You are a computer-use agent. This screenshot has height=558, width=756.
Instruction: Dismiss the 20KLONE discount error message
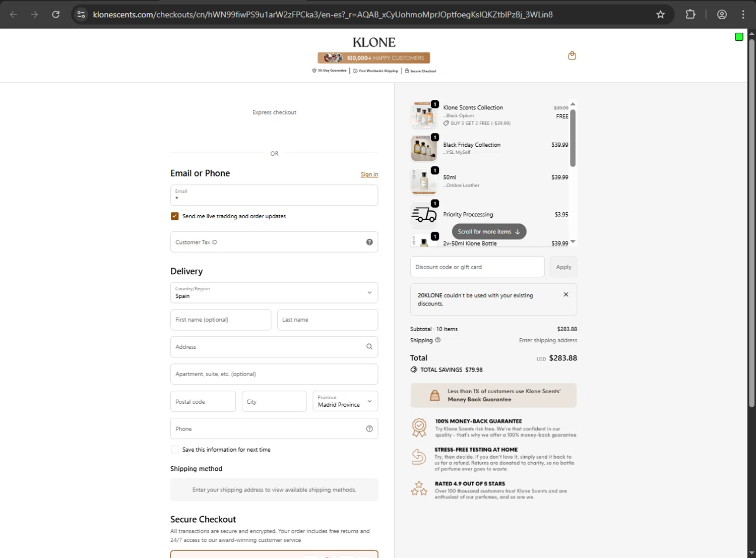point(566,294)
